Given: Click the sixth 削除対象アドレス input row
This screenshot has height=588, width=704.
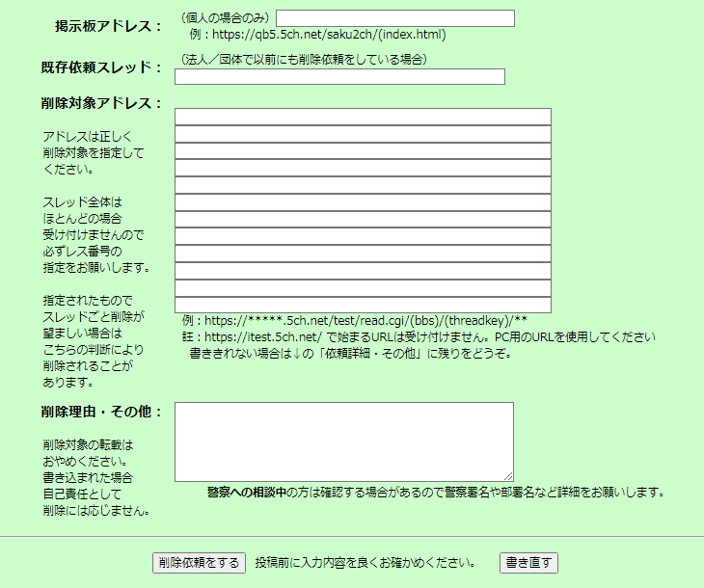Looking at the screenshot, I should (363, 202).
